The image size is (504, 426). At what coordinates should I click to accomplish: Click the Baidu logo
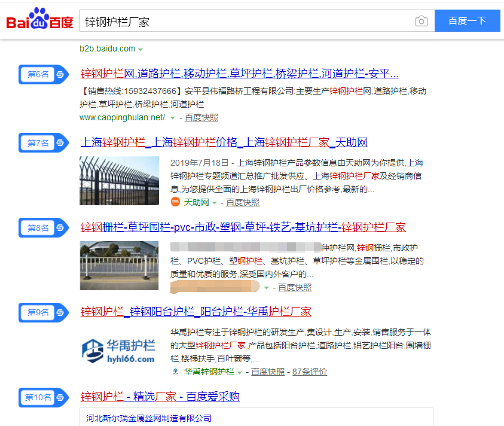(x=39, y=19)
